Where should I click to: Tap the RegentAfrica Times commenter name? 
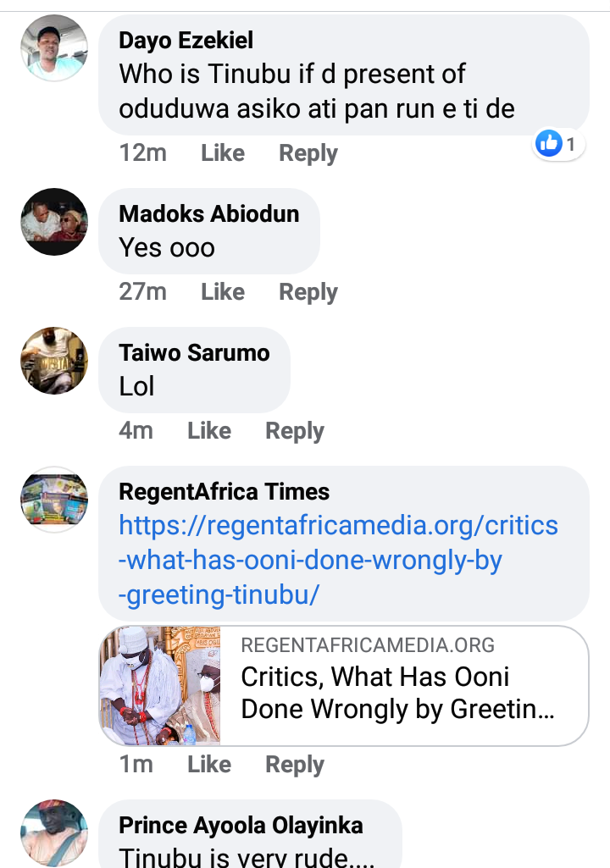(225, 491)
